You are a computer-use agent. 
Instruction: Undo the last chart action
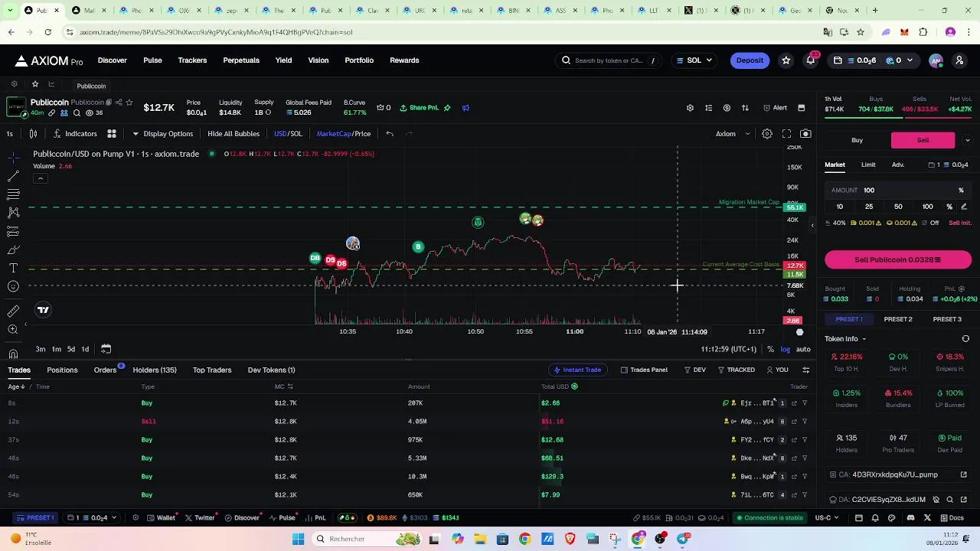pyautogui.click(x=390, y=134)
